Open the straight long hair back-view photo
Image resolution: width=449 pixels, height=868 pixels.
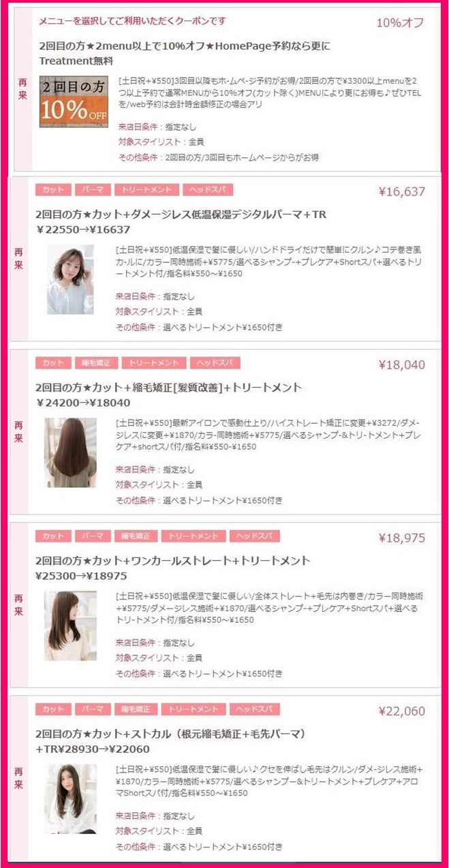coord(70,452)
